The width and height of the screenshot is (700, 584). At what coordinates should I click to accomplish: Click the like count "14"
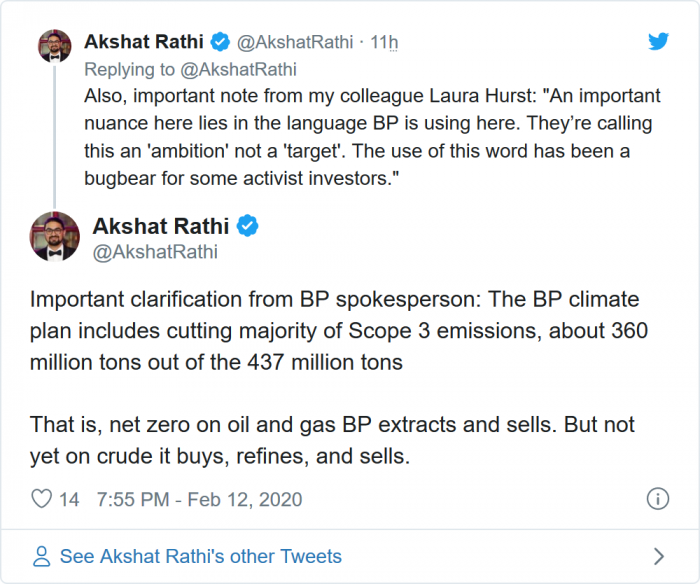pyautogui.click(x=69, y=498)
